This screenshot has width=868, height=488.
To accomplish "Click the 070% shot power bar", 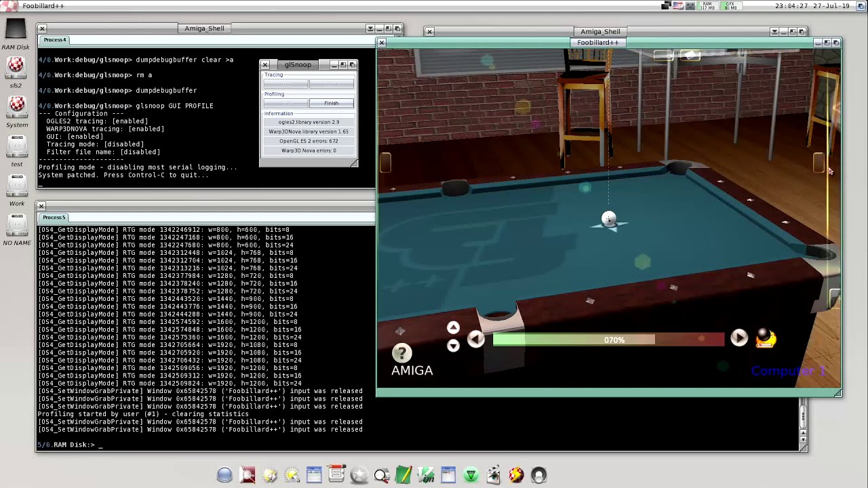I will point(608,340).
